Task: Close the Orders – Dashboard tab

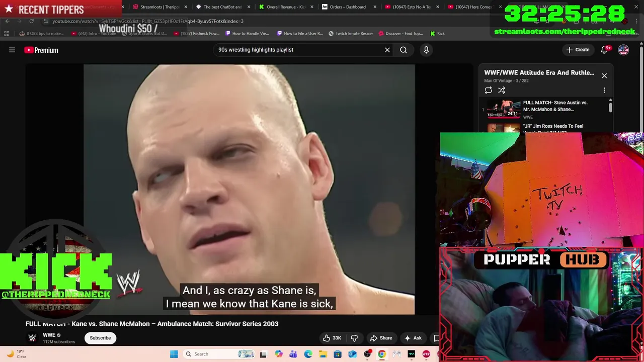Action: coord(374,7)
